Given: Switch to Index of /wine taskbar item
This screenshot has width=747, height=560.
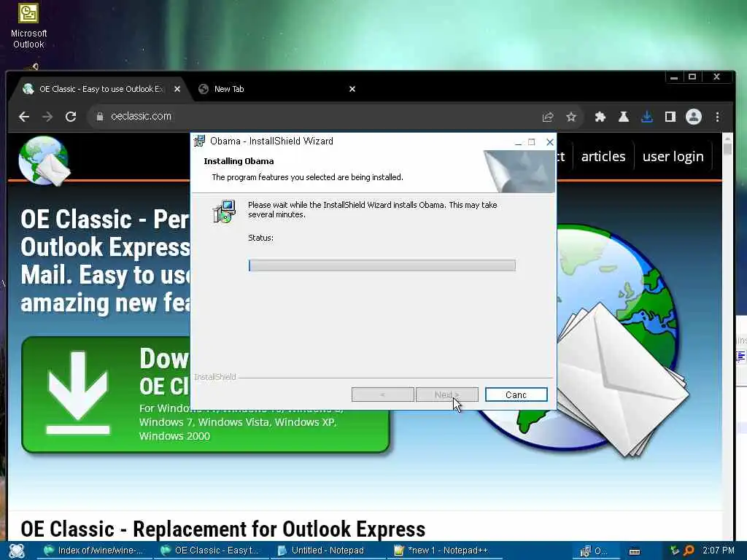Looking at the screenshot, I should (93, 551).
